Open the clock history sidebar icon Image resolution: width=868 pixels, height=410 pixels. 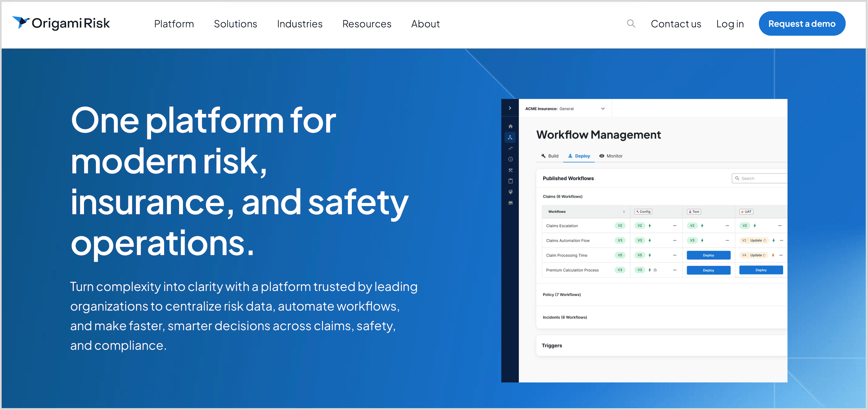510,159
